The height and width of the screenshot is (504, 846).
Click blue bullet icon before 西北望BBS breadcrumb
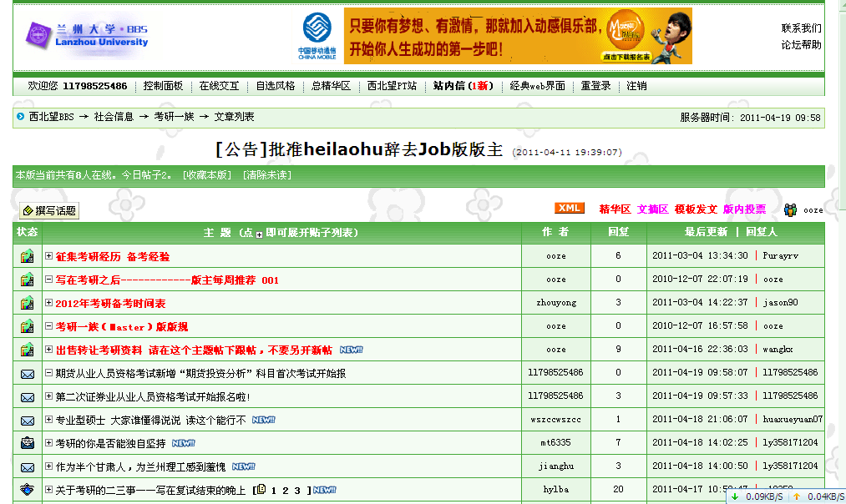(x=21, y=117)
